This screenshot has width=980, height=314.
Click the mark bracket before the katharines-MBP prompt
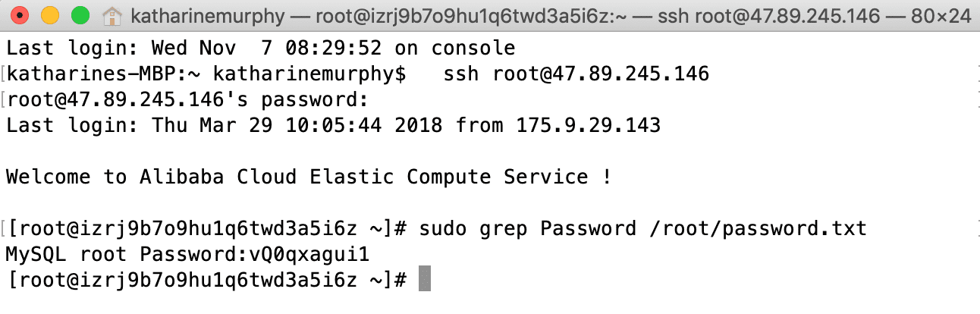(3, 74)
